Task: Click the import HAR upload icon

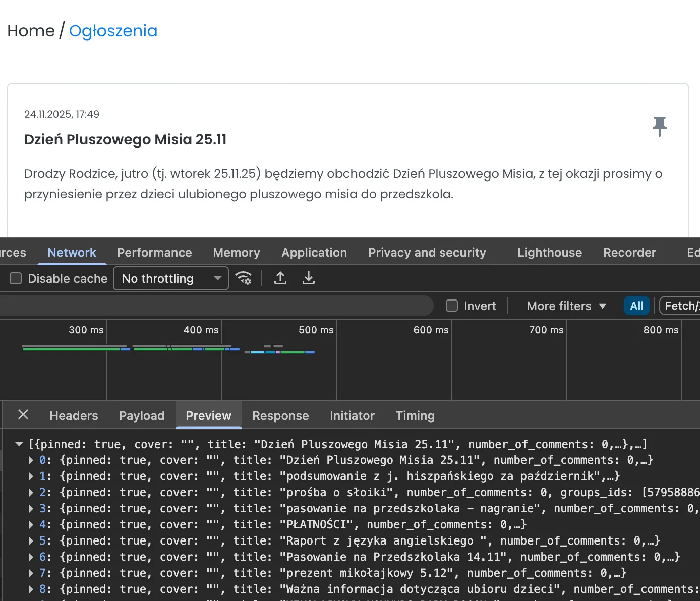Action: (x=280, y=278)
